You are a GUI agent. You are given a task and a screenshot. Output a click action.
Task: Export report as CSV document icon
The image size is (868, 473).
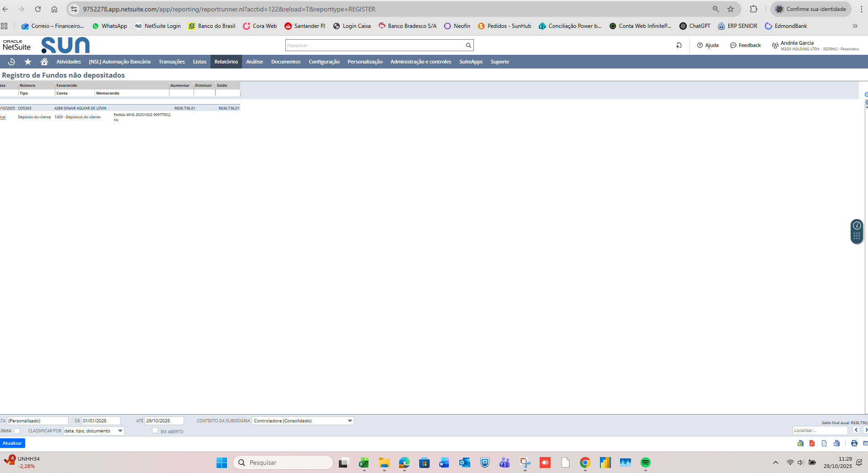click(x=824, y=443)
